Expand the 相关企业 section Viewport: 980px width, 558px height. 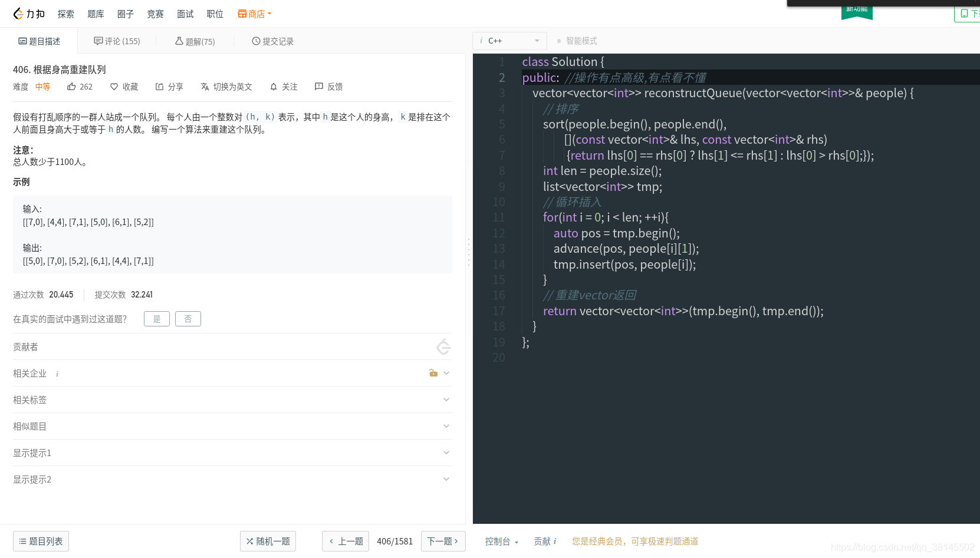tap(446, 373)
